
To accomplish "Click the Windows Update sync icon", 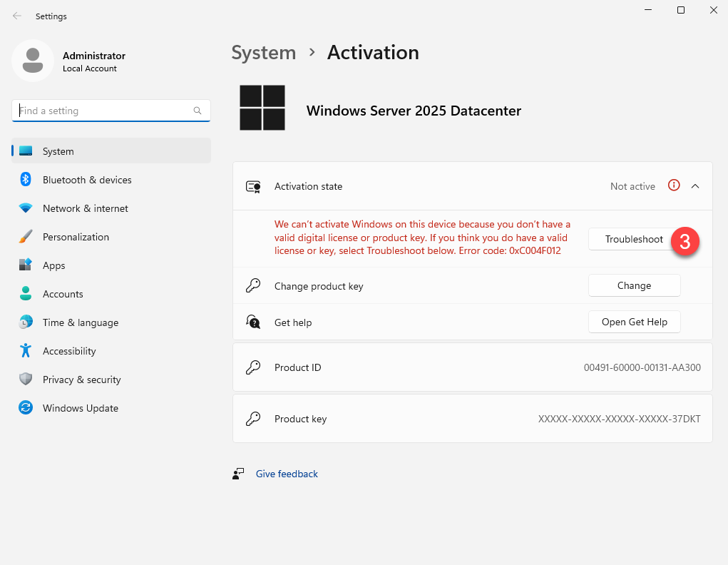I will pos(26,408).
